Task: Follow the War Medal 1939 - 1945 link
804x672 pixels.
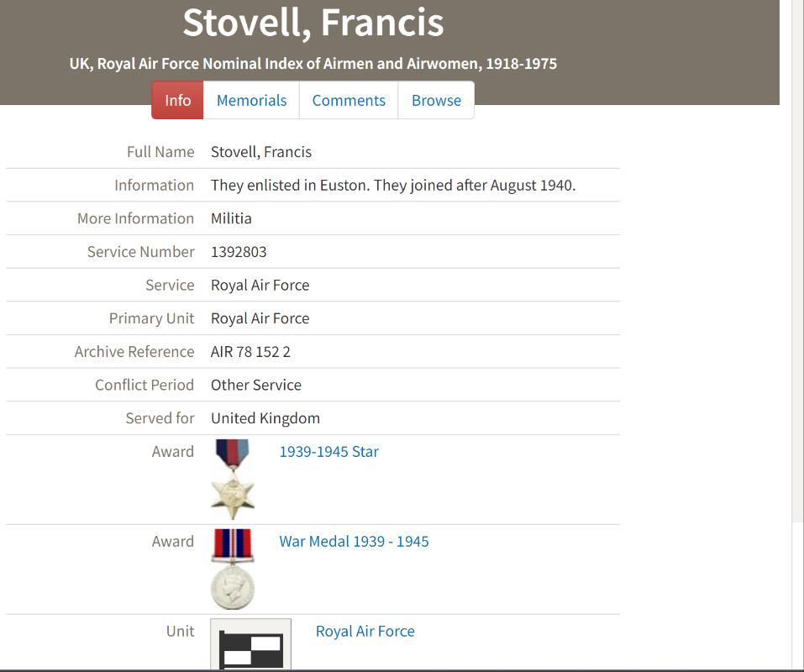Action: (354, 541)
